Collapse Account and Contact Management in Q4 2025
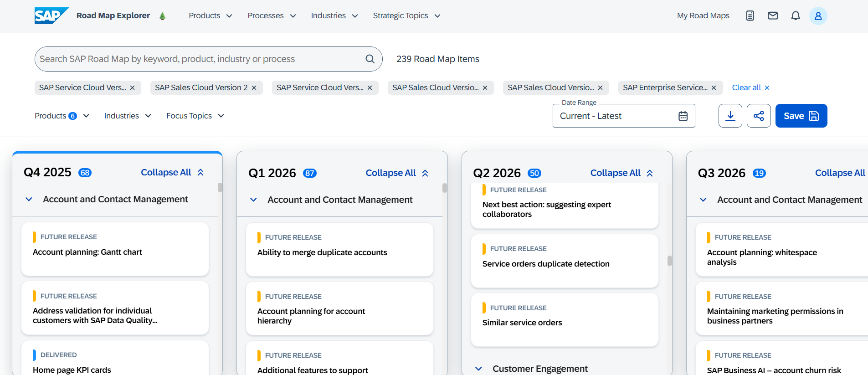This screenshot has height=375, width=868. (29, 199)
